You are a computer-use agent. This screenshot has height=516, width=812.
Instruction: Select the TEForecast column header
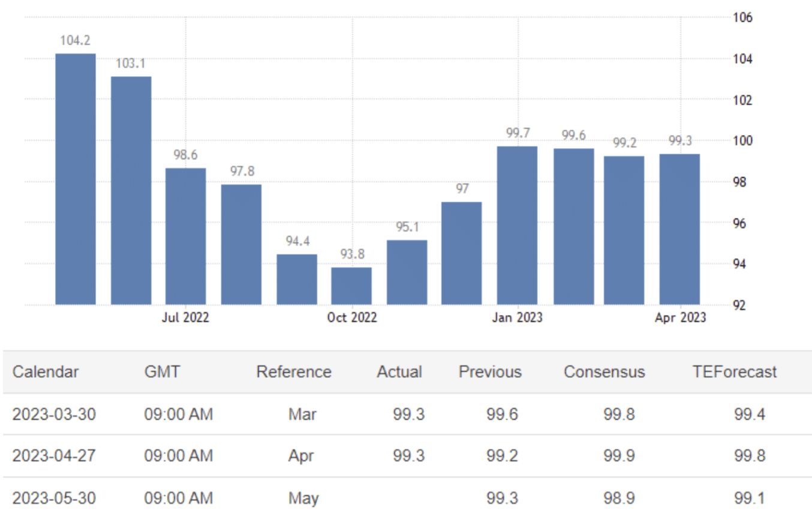click(734, 372)
